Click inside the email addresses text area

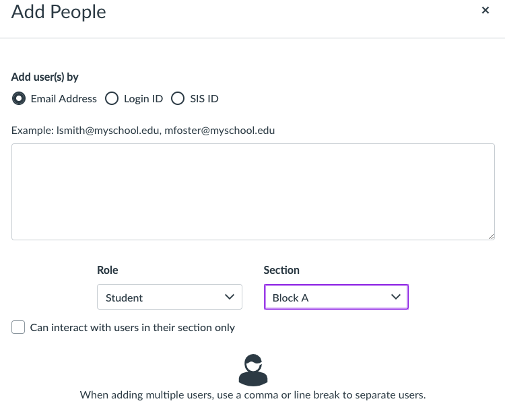252,191
